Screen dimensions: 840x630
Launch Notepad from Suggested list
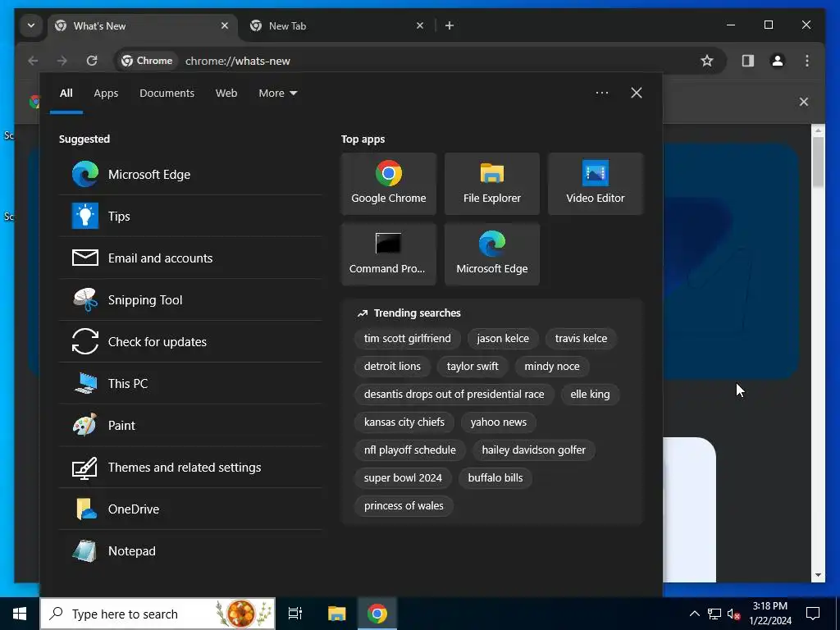pyautogui.click(x=190, y=550)
